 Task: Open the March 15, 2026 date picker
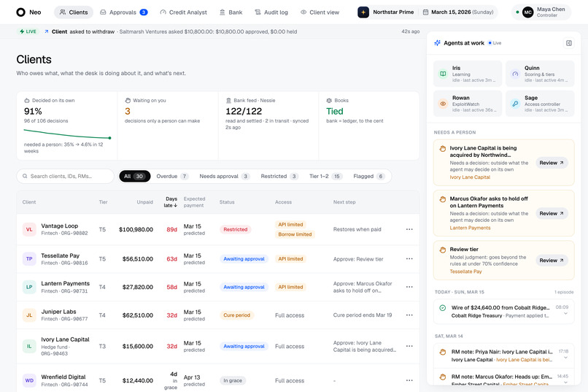(458, 12)
